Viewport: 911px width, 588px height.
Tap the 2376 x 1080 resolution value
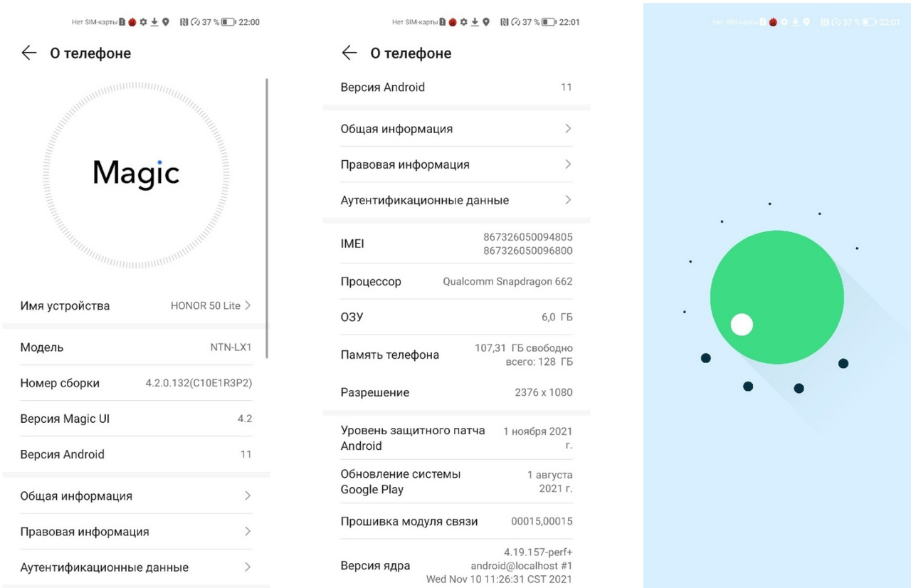tap(544, 392)
